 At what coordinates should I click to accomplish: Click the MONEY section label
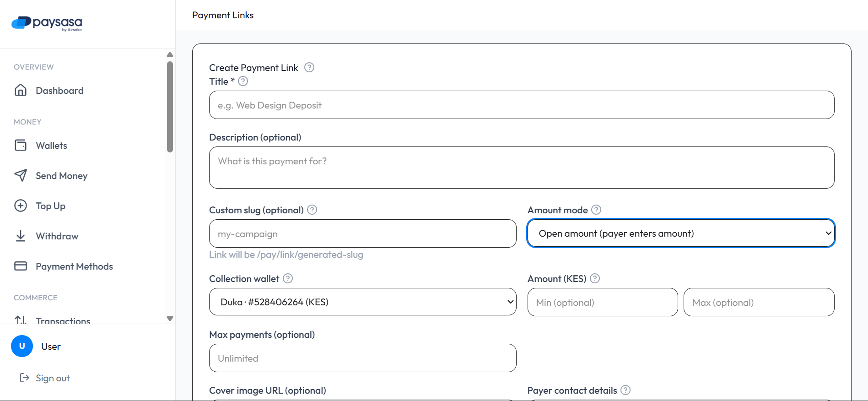click(x=27, y=122)
